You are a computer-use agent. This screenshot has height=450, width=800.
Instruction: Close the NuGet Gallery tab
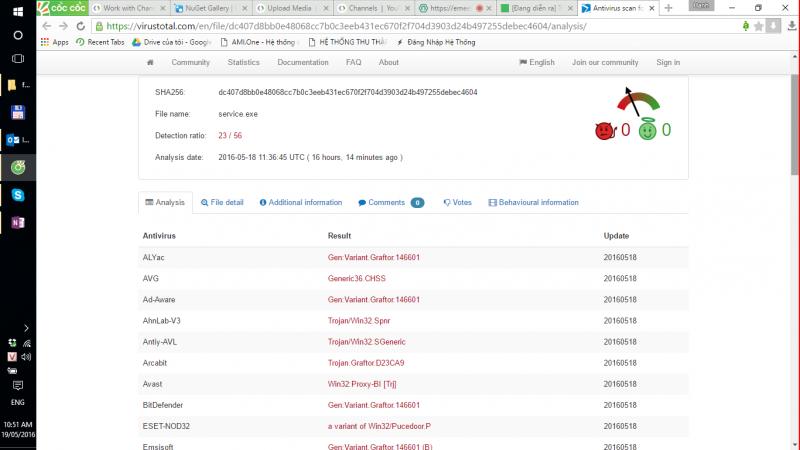pos(244,8)
